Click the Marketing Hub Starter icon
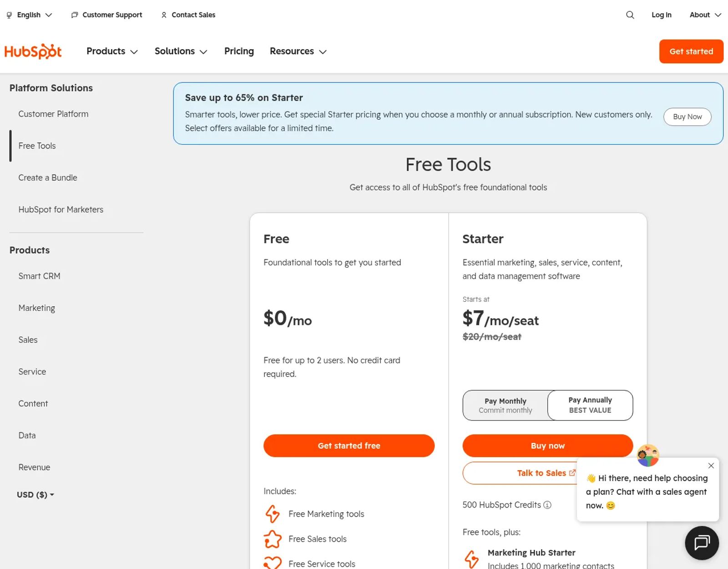This screenshot has width=728, height=569. [x=471, y=559]
